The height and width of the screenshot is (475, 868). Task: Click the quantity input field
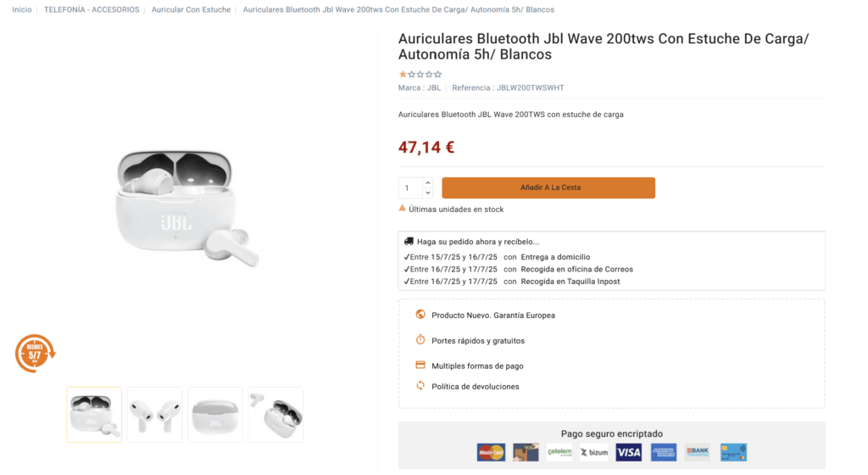[409, 188]
